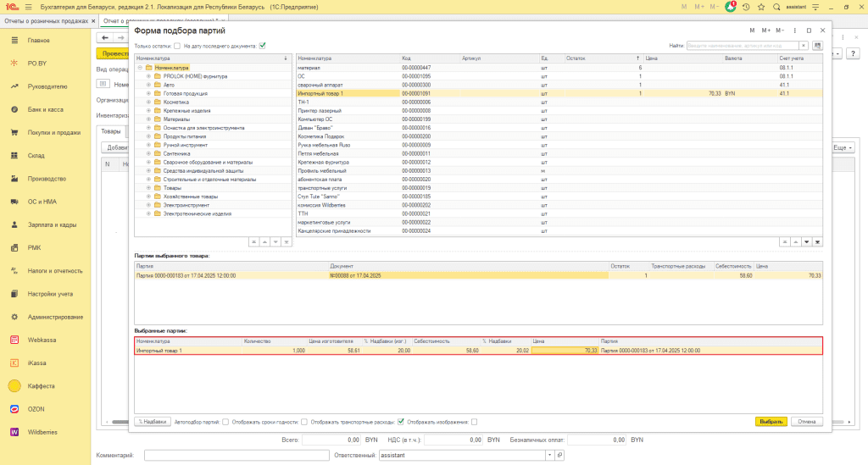The height and width of the screenshot is (465, 868).
Task: Enable Отображать изображения checkbox
Action: coord(474,422)
